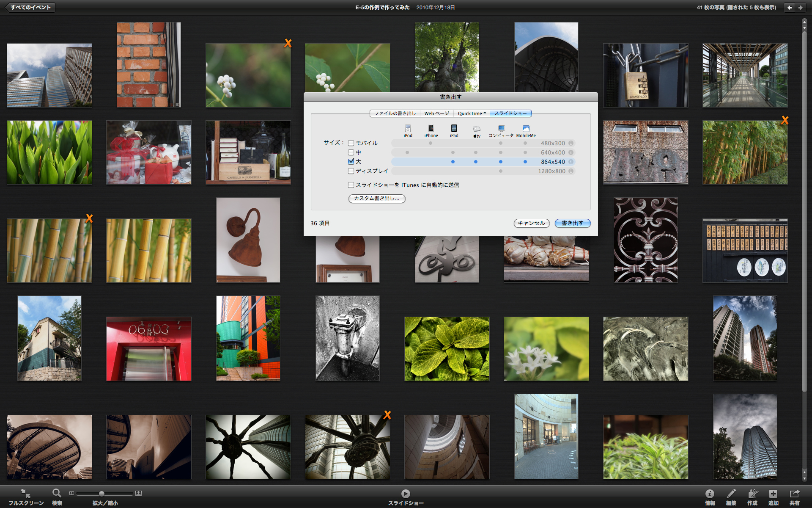Uncheck the Large (大) size checkbox
The width and height of the screenshot is (812, 508).
pyautogui.click(x=351, y=162)
